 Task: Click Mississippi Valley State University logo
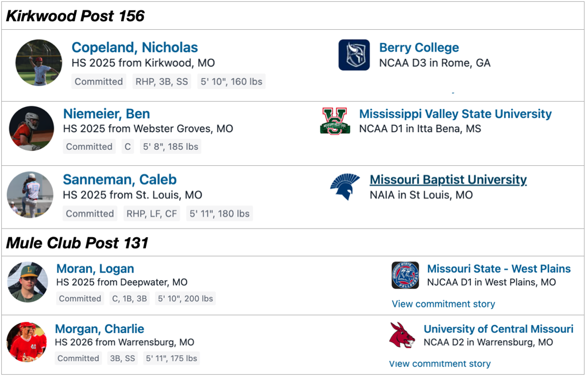334,121
